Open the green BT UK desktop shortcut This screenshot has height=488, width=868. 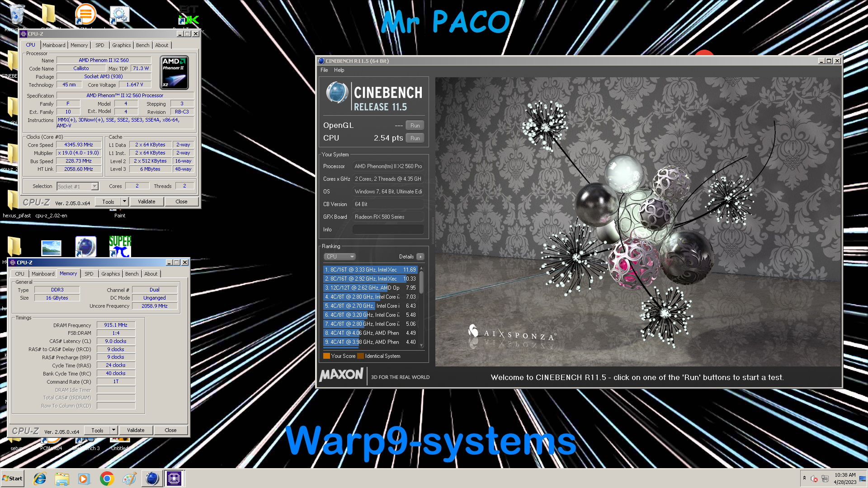[x=189, y=14]
